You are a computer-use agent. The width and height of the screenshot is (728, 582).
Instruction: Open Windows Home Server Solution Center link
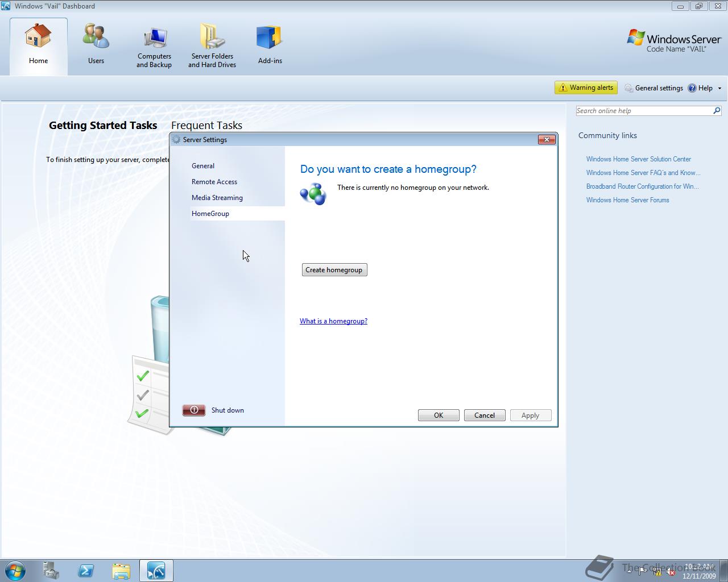pos(639,159)
